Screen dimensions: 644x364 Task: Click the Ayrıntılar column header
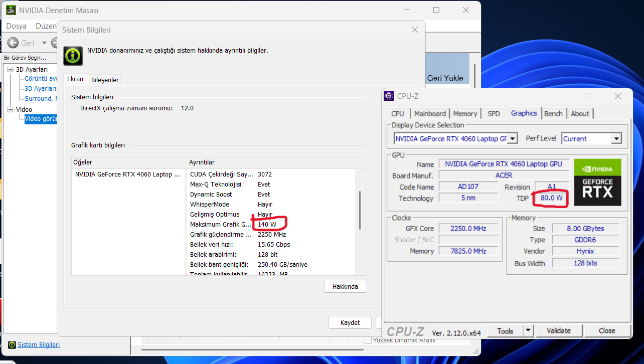coord(276,162)
